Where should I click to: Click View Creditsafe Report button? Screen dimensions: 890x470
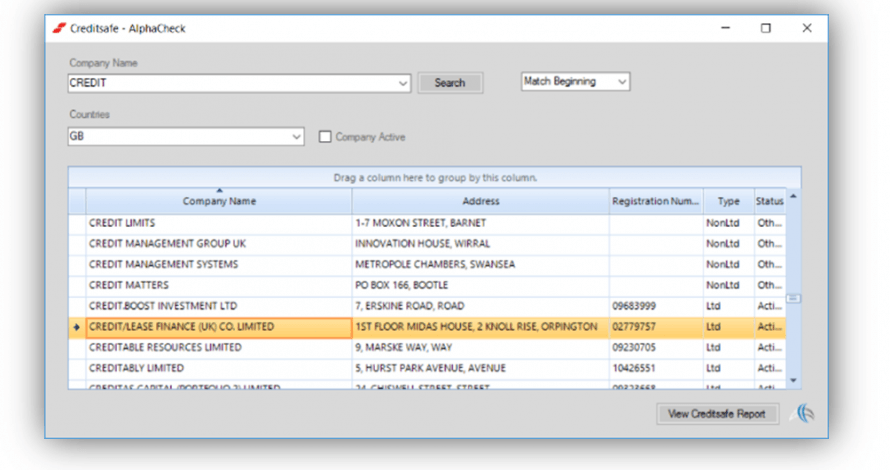pos(716,414)
